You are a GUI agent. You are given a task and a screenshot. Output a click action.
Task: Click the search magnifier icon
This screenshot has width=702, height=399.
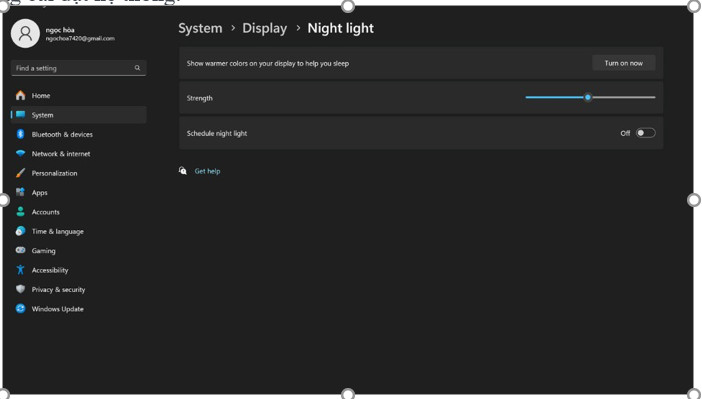point(137,68)
